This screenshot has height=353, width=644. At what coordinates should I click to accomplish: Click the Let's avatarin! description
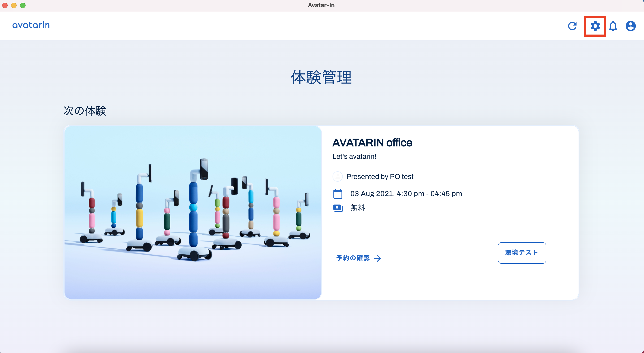pos(354,156)
